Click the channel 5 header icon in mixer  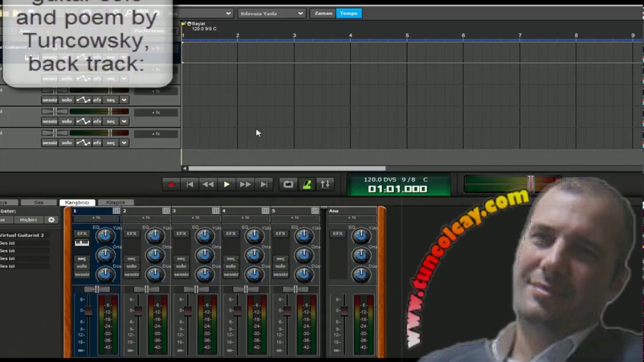tap(315, 211)
